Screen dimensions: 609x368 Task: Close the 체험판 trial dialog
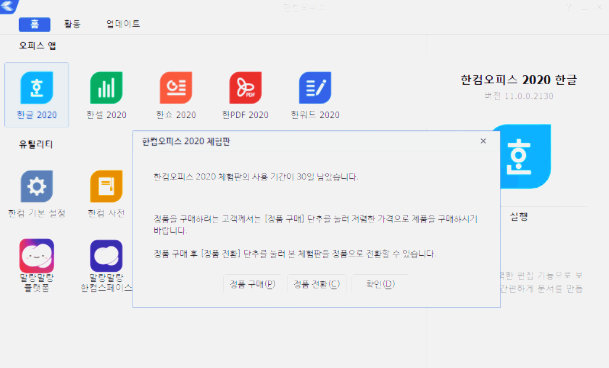click(483, 141)
